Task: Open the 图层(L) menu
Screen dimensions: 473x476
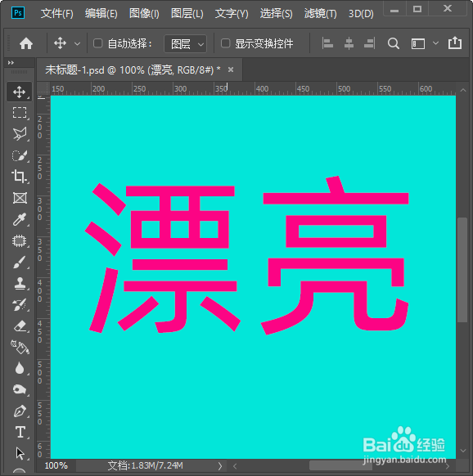Action: click(x=187, y=13)
